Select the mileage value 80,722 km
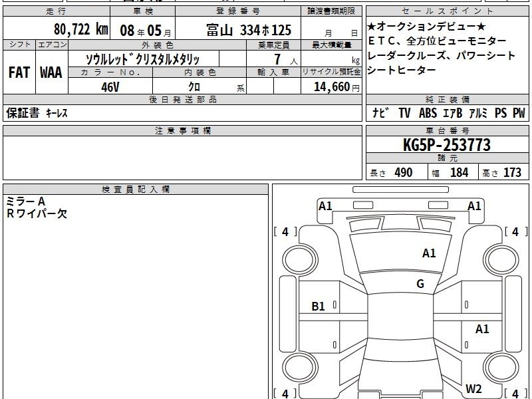The width and height of the screenshot is (532, 399). (x=80, y=29)
